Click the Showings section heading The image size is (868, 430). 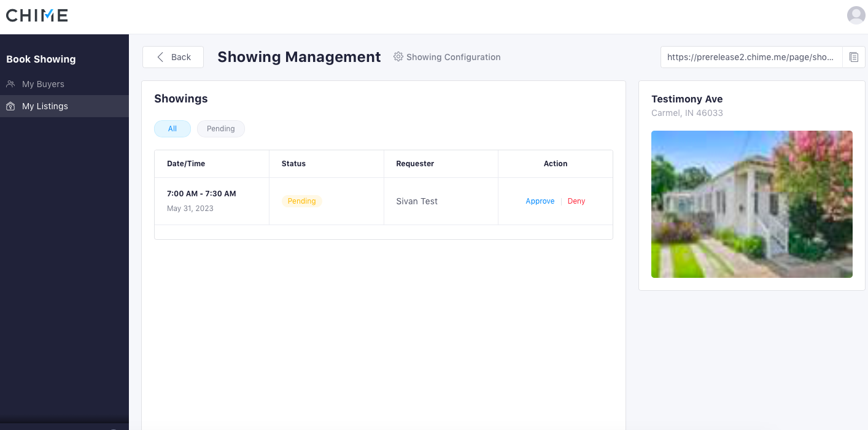coord(181,99)
